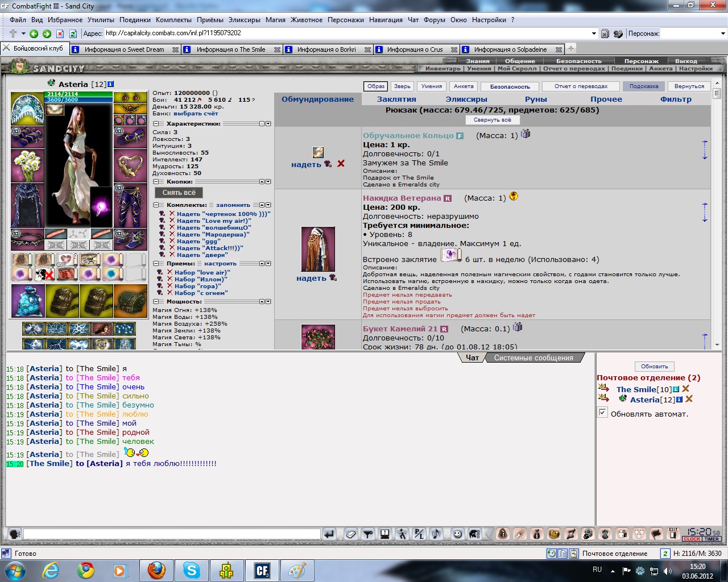Image resolution: width=728 pixels, height=582 pixels.
Task: Stop page loading with red X icon
Action: coord(60,34)
